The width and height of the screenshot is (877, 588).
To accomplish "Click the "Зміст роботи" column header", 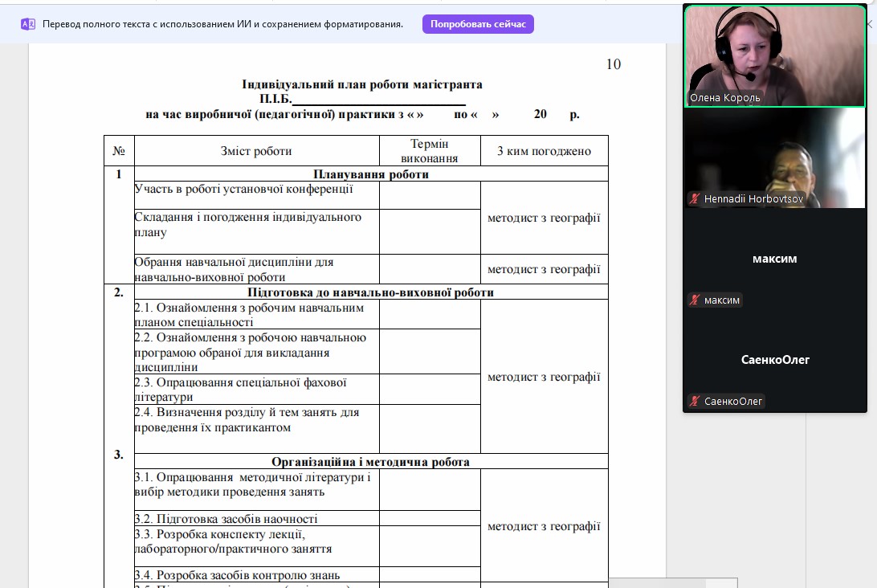I will (x=256, y=151).
